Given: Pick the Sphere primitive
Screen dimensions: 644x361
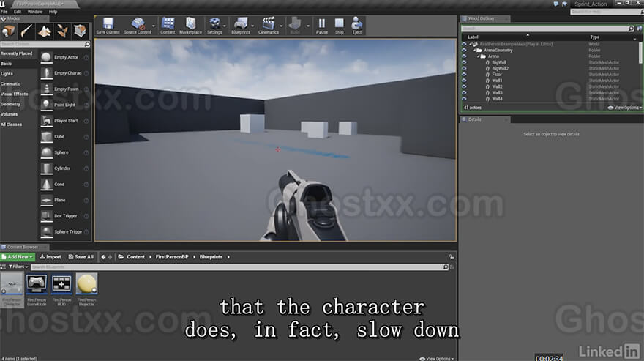Looking at the screenshot, I should point(64,152).
